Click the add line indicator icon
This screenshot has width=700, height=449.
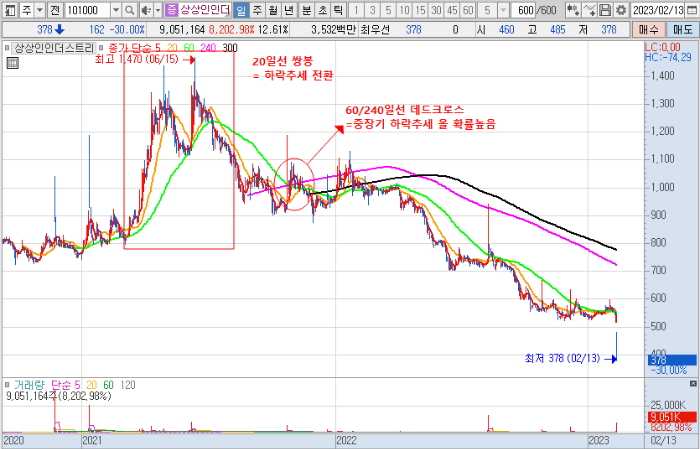tap(589, 10)
